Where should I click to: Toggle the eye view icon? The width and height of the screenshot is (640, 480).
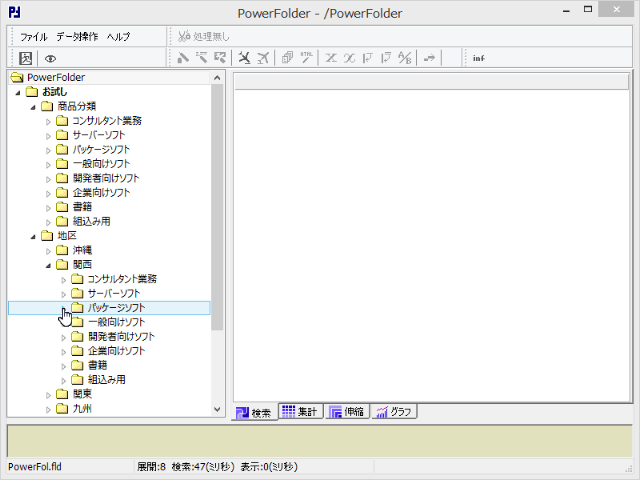pyautogui.click(x=50, y=59)
